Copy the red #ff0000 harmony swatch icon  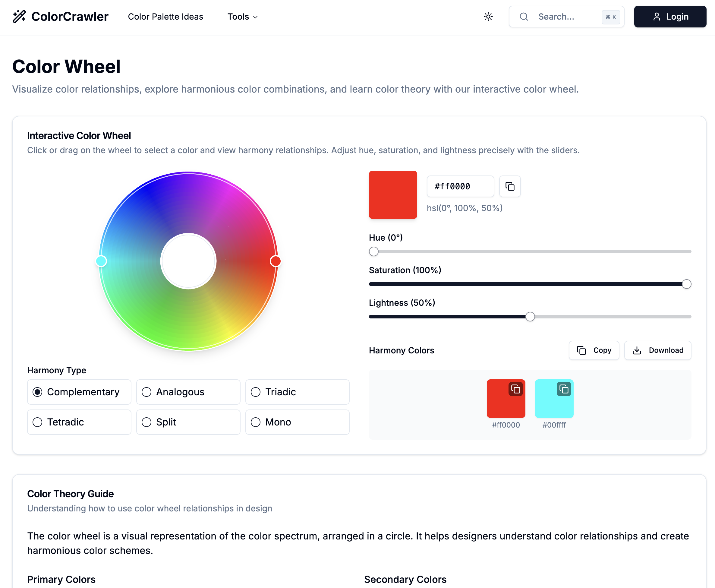click(x=515, y=389)
